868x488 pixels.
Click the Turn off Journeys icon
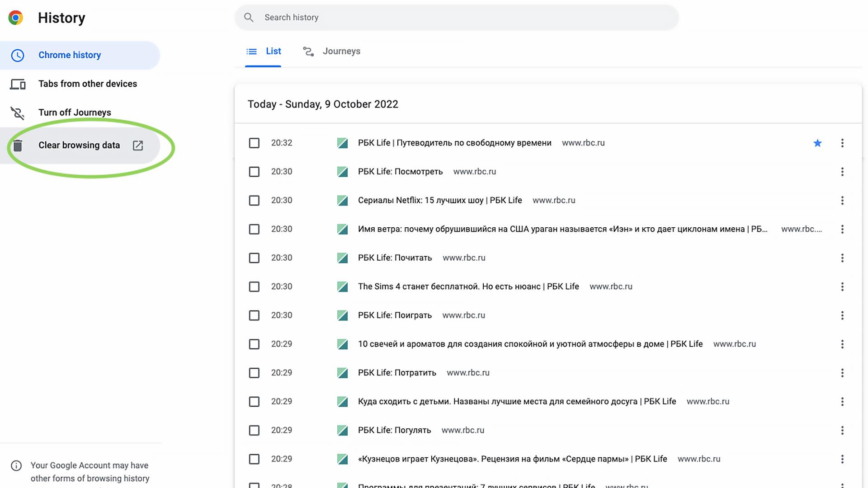(x=17, y=112)
